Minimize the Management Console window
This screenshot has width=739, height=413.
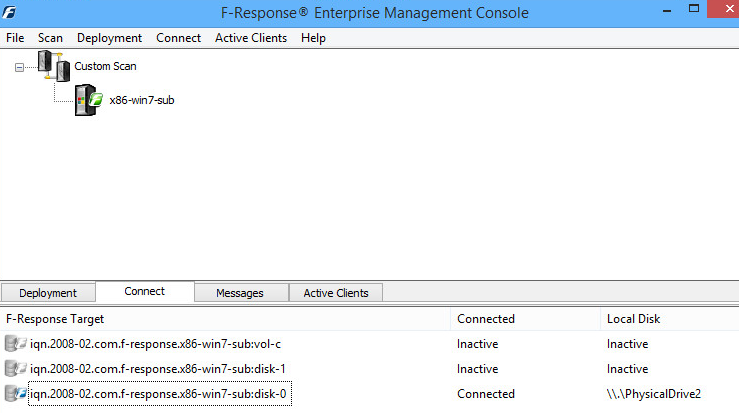(666, 9)
